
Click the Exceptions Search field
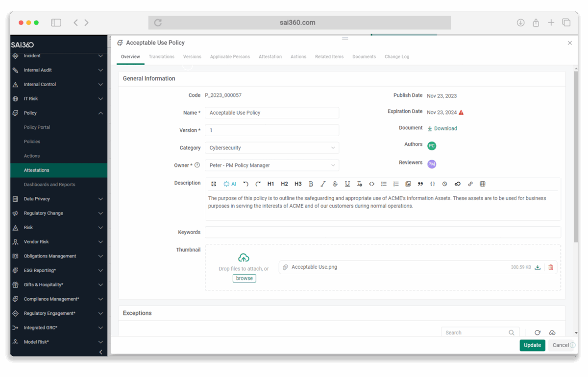point(480,332)
